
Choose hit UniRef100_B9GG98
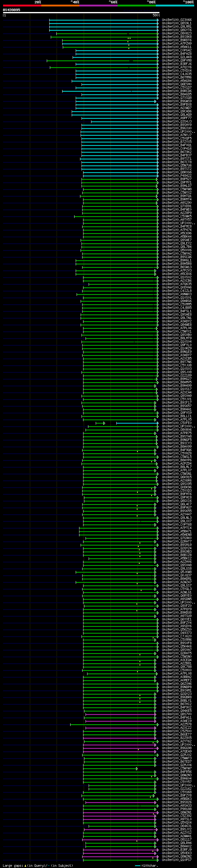click(176, 748)
